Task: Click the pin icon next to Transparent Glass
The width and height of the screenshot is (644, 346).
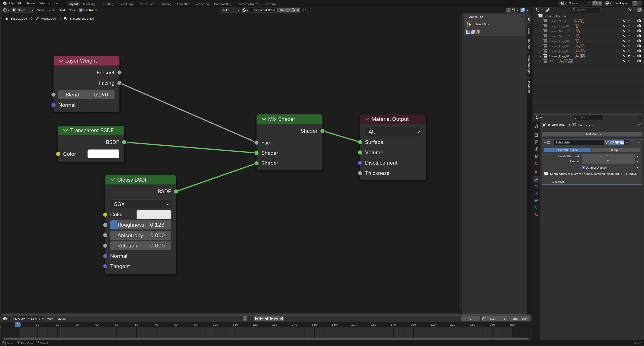Action: 304,10
